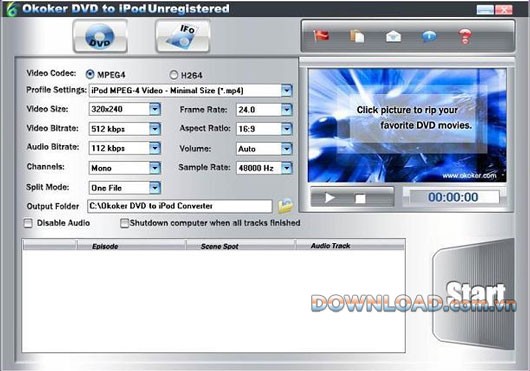
Task: Open the Frame Rate dropdown
Action: pyautogui.click(x=287, y=109)
